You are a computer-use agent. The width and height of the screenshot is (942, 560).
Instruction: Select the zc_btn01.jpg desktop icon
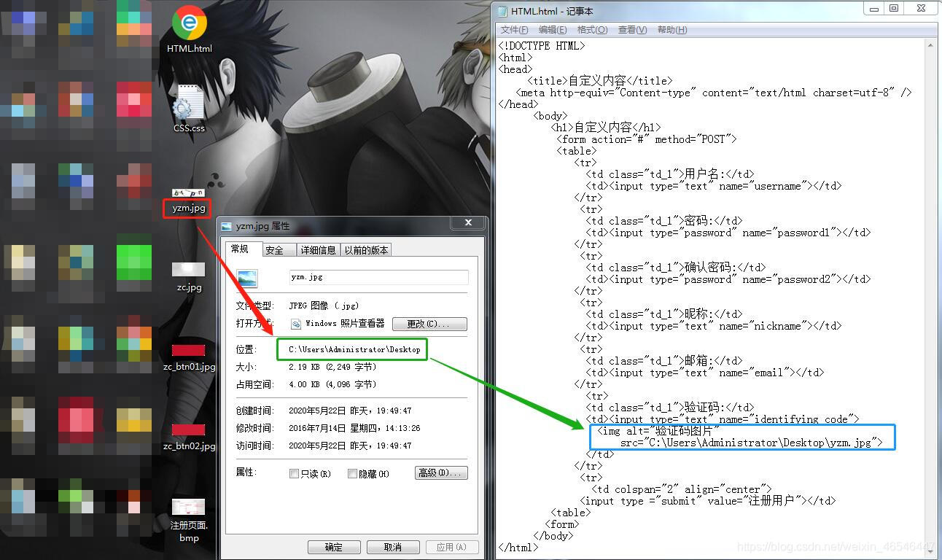click(189, 358)
